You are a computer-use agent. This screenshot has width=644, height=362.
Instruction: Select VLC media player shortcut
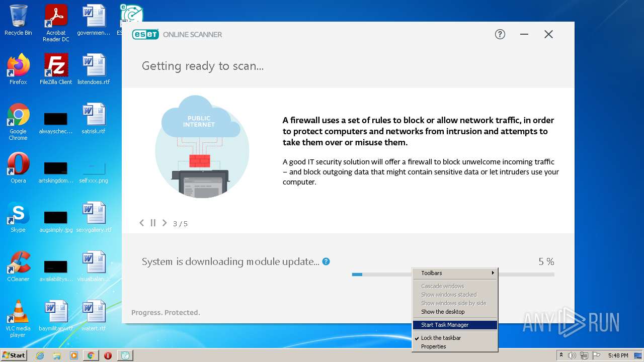pos(18,319)
